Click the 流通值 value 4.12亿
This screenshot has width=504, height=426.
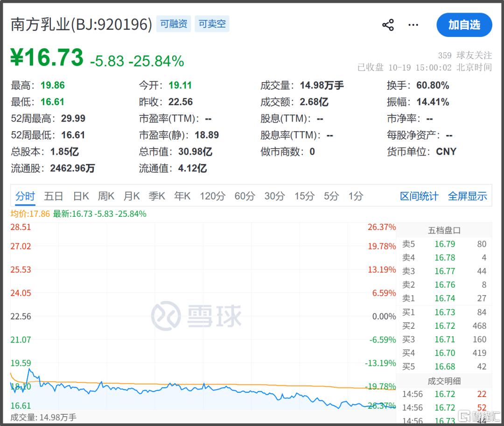(193, 168)
